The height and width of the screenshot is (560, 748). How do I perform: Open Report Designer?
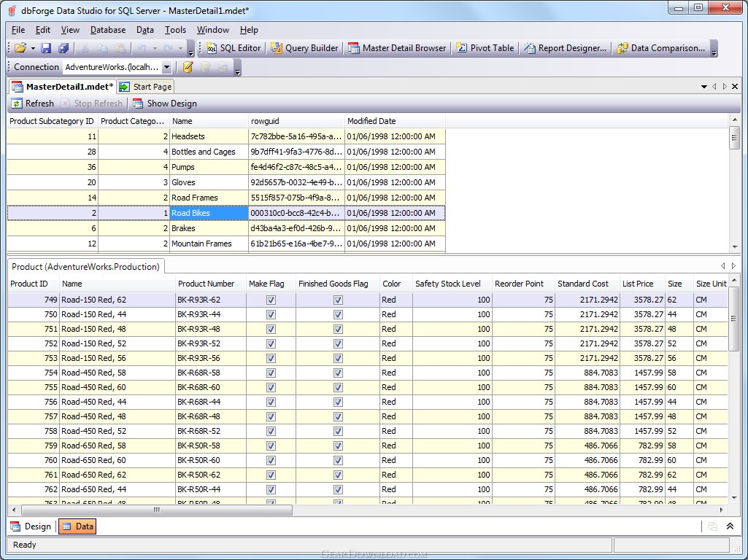(x=565, y=48)
